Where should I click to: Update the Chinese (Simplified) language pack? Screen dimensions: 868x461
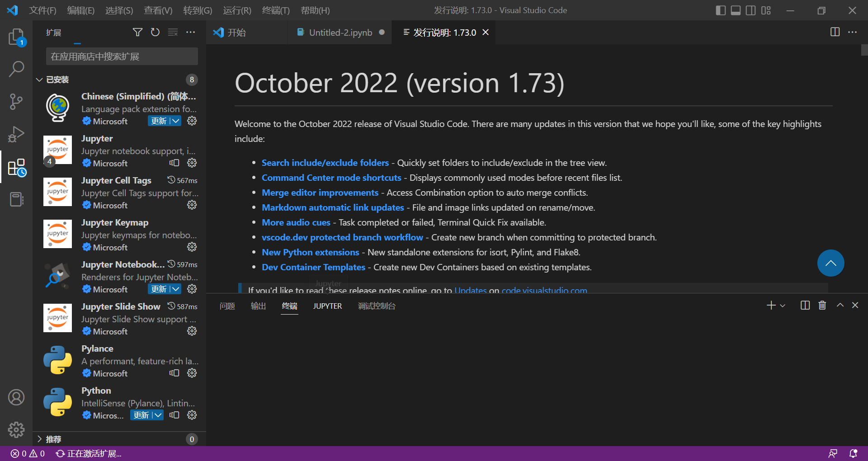(x=159, y=121)
